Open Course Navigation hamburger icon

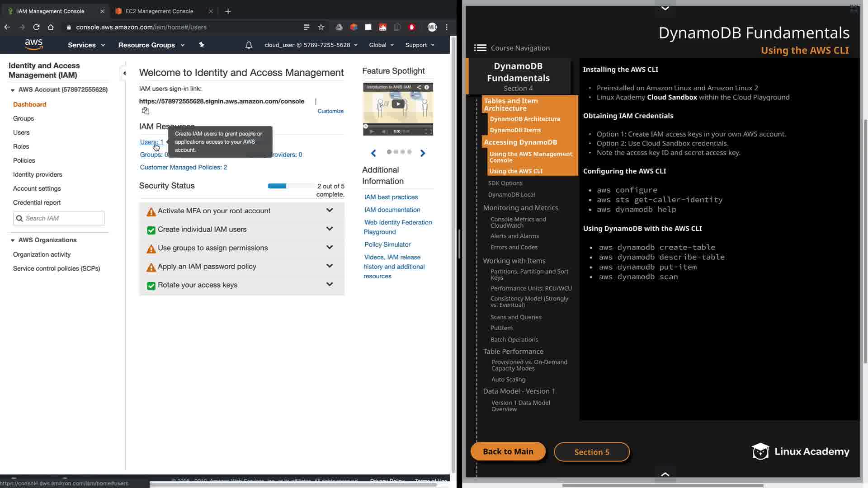click(x=480, y=48)
